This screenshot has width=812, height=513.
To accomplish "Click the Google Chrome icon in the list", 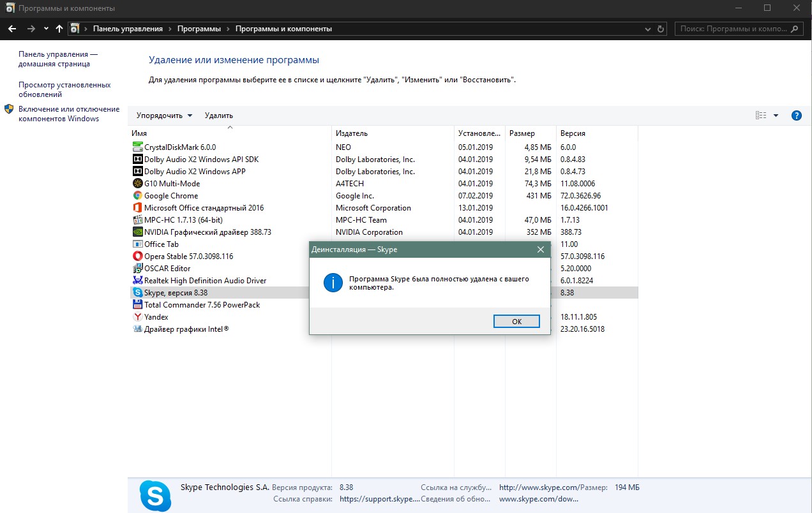I will click(x=137, y=196).
